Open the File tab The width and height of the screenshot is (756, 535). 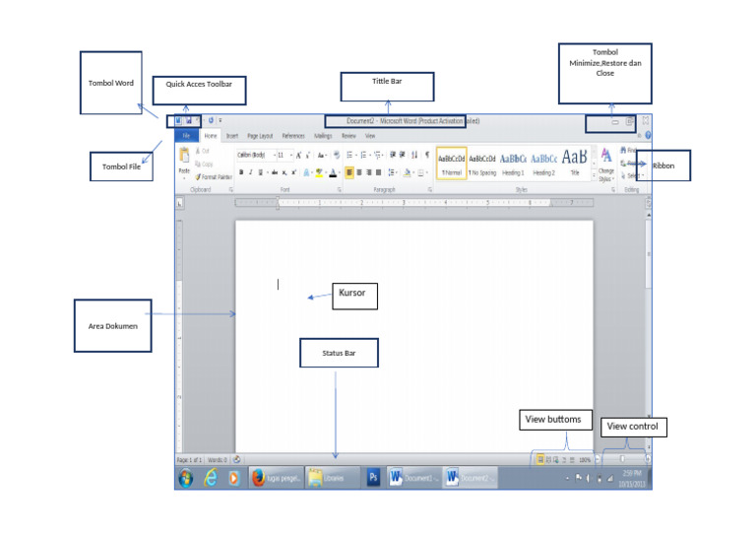pyautogui.click(x=186, y=136)
